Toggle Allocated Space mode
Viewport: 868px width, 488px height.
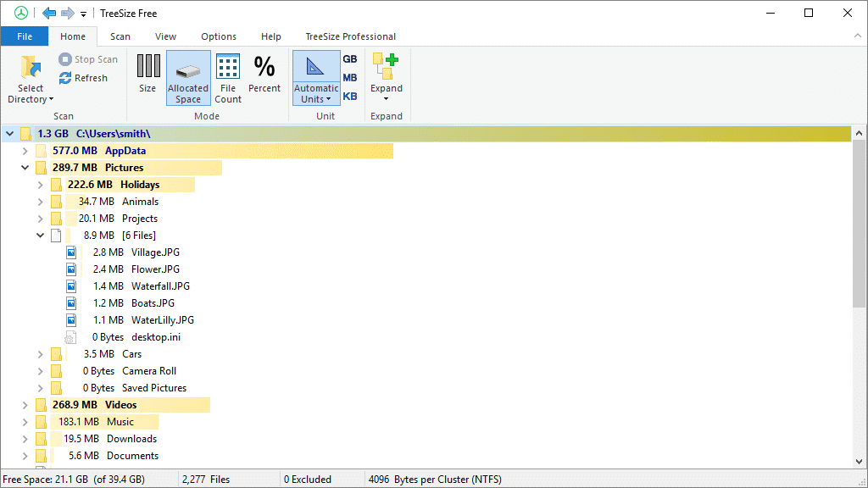(x=188, y=77)
